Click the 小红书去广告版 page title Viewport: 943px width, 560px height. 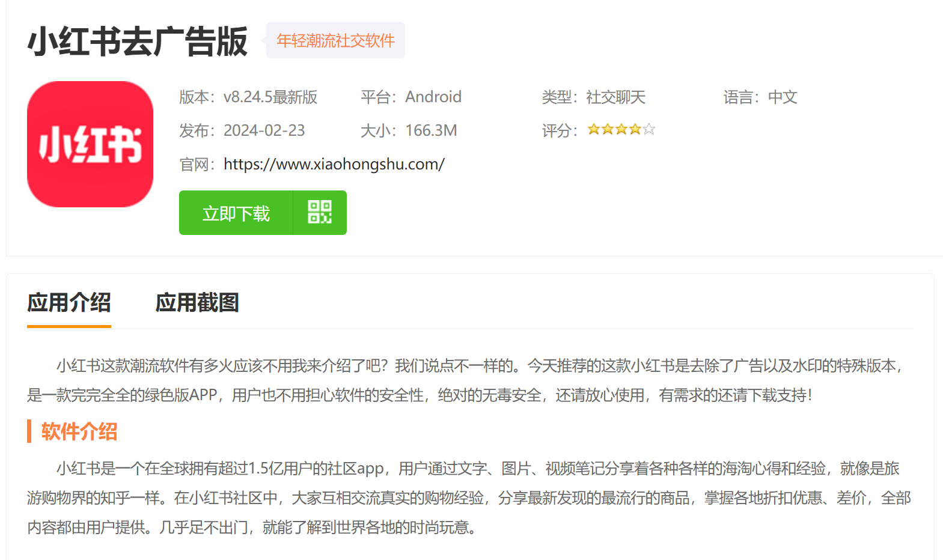coord(138,41)
